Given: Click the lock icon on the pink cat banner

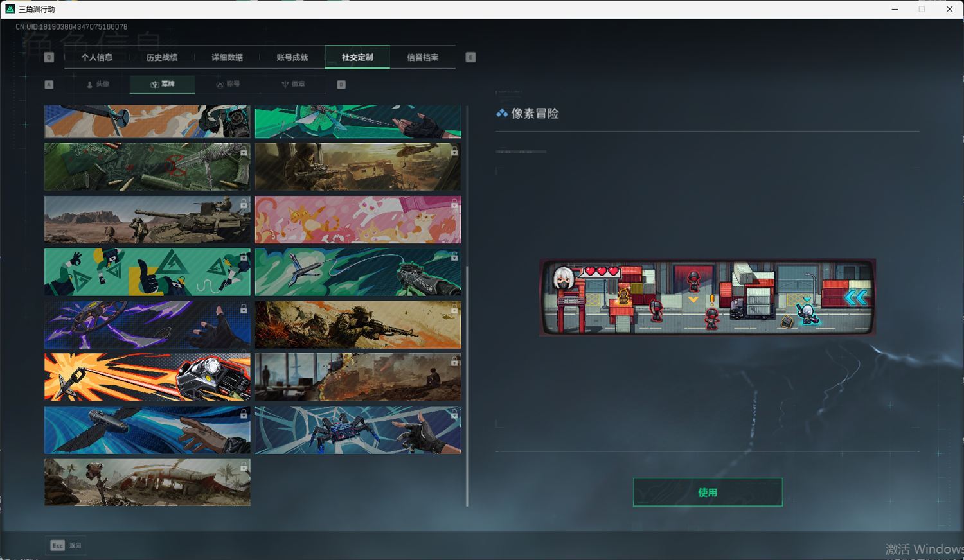Looking at the screenshot, I should 454,203.
